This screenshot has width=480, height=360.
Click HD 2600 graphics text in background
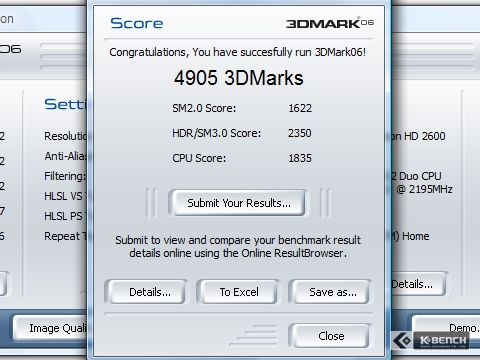[x=418, y=136]
